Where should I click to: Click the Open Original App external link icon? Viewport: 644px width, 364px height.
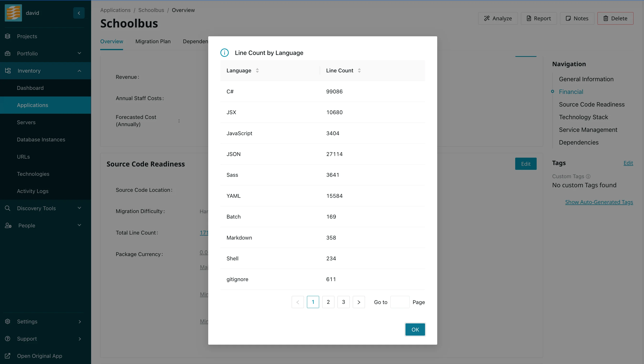tap(7, 356)
